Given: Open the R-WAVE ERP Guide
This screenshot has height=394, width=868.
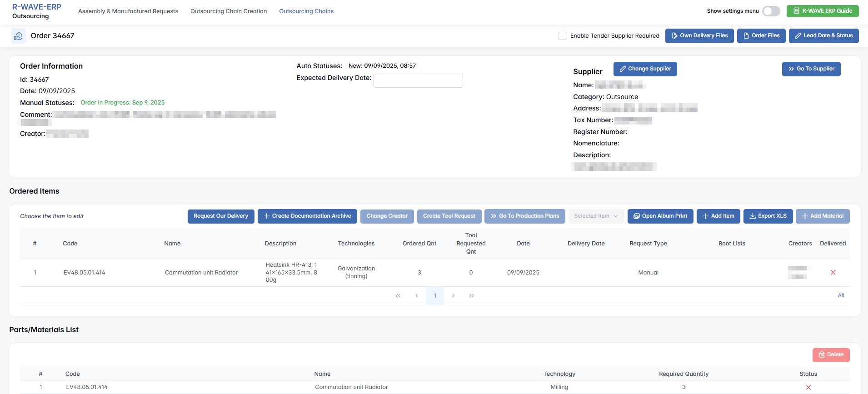Looking at the screenshot, I should (x=822, y=11).
